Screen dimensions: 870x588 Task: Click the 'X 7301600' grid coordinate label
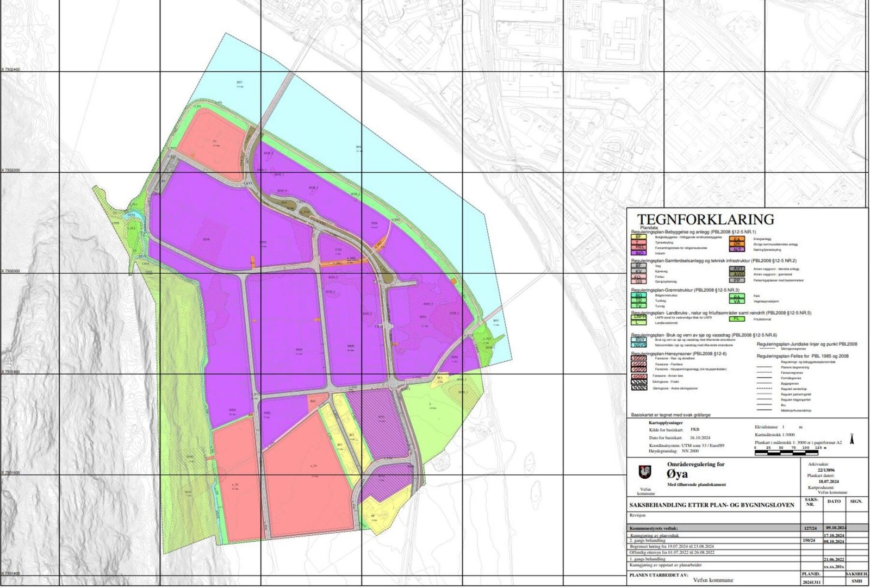[10, 472]
